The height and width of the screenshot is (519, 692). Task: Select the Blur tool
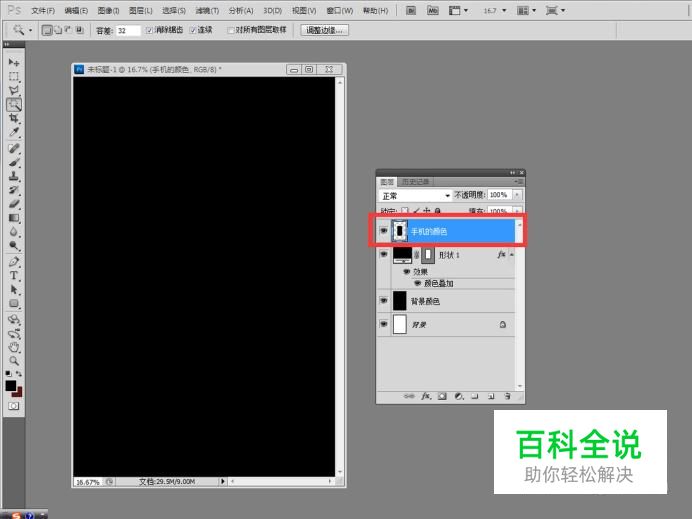point(14,232)
